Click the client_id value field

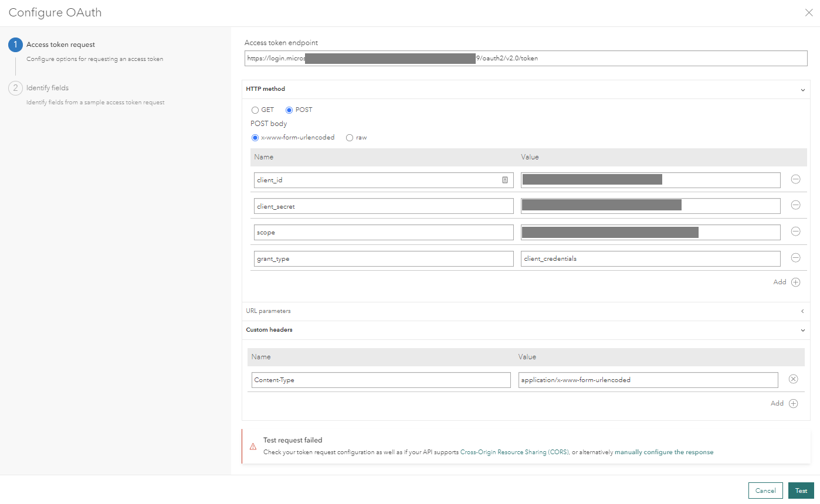coord(650,180)
